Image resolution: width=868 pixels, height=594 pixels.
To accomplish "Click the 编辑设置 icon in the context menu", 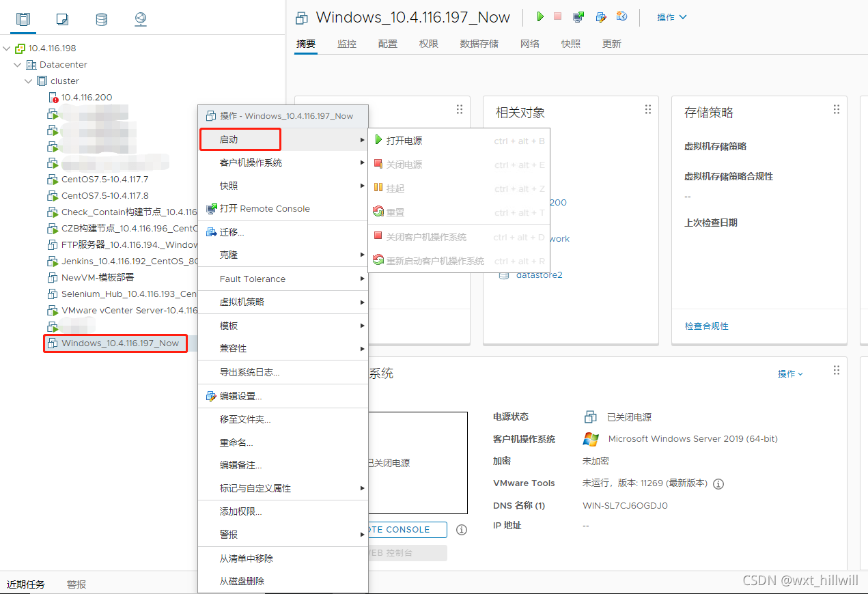I will [211, 396].
